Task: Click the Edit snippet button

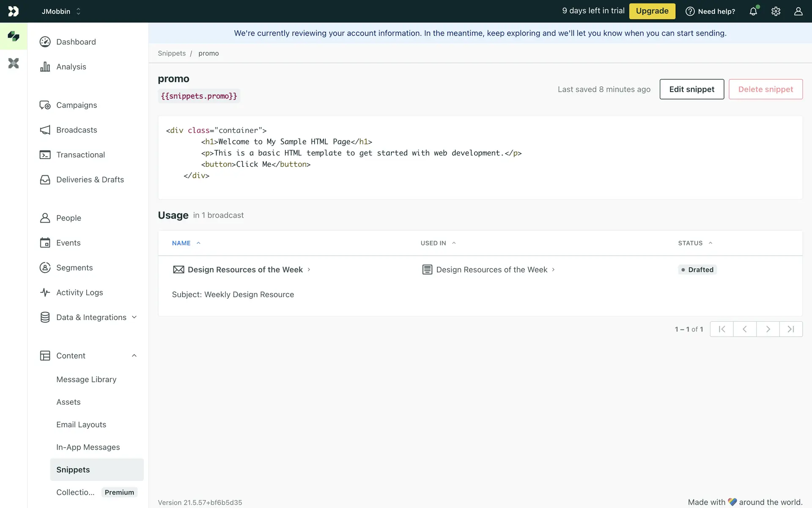Action: pos(691,89)
